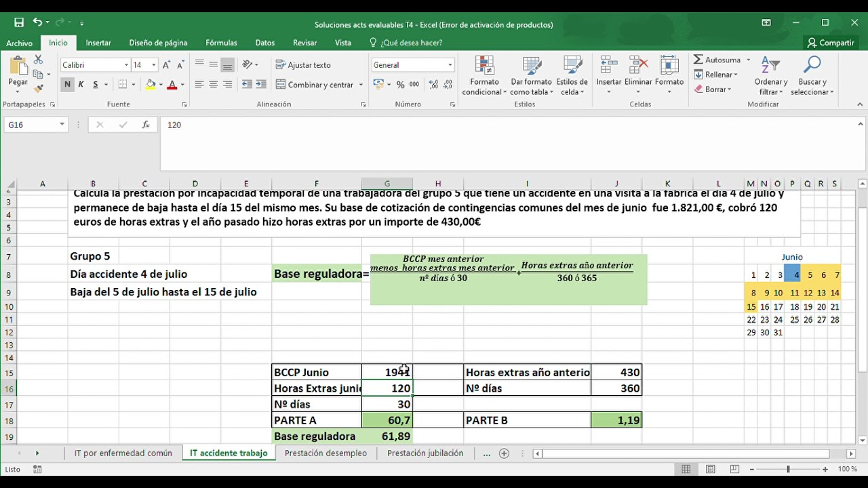Center the text horizontally
Screen dimensions: 868x488
(x=214, y=85)
